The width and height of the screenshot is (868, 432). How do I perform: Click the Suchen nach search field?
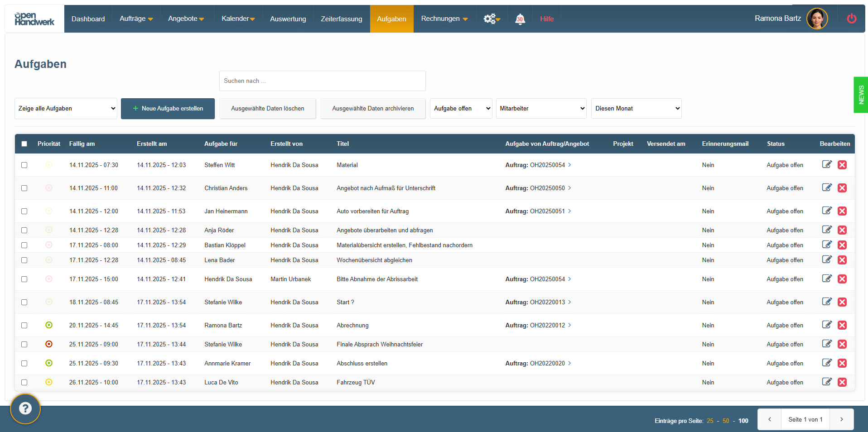(322, 81)
